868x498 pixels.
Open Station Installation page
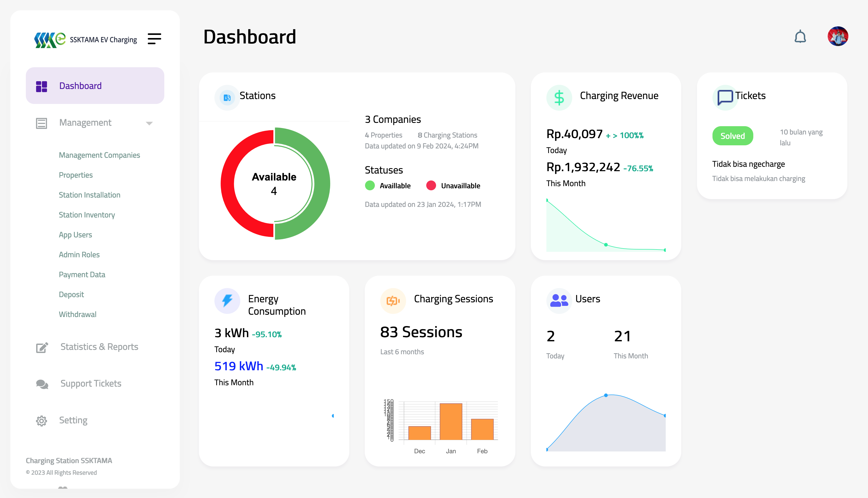point(90,195)
